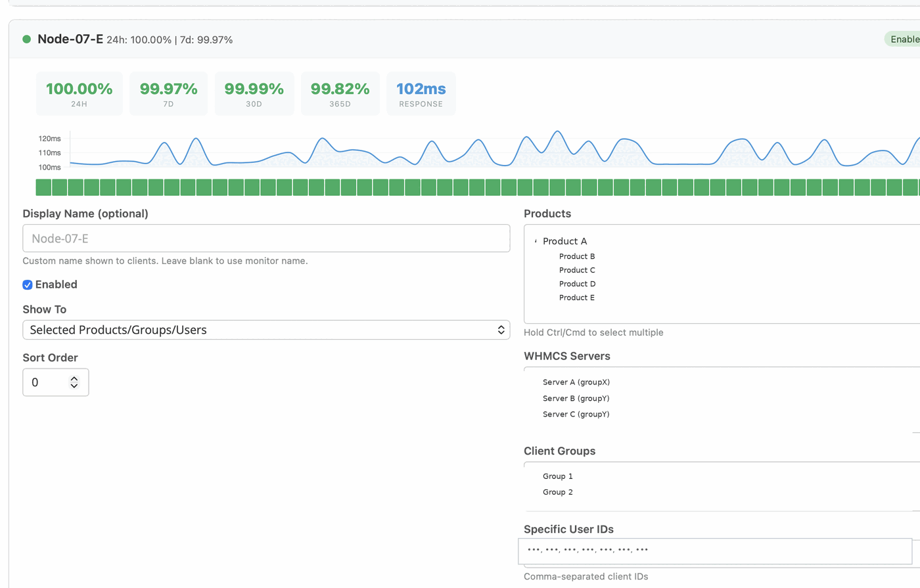Click the 99.82% 365D uptime card

(340, 94)
